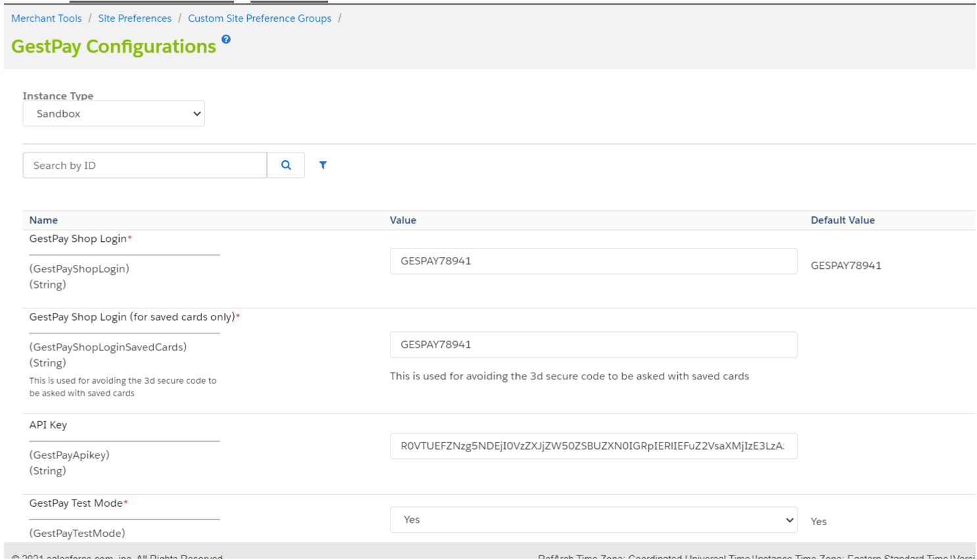Image resolution: width=977 pixels, height=560 pixels.
Task: Open the filter funnel icon
Action: point(323,165)
